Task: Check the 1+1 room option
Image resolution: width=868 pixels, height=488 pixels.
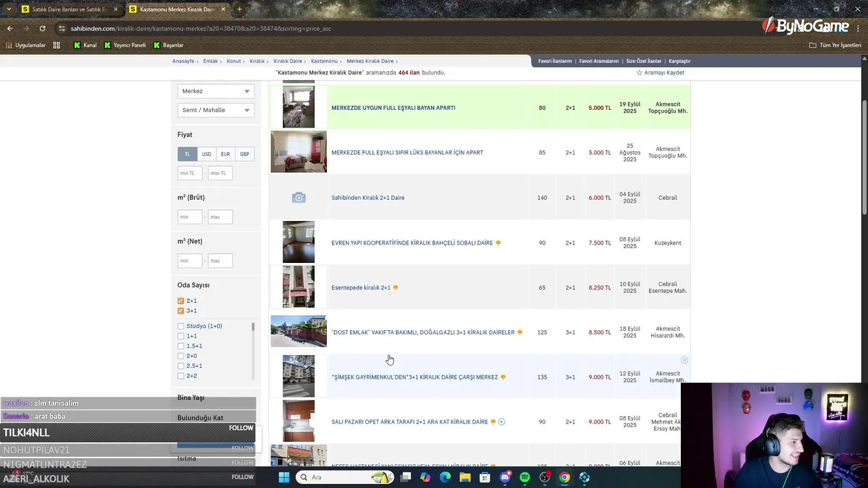Action: pos(181,336)
